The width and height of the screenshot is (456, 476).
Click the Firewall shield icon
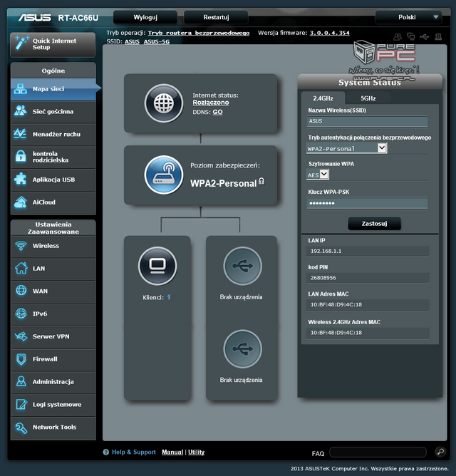21,359
